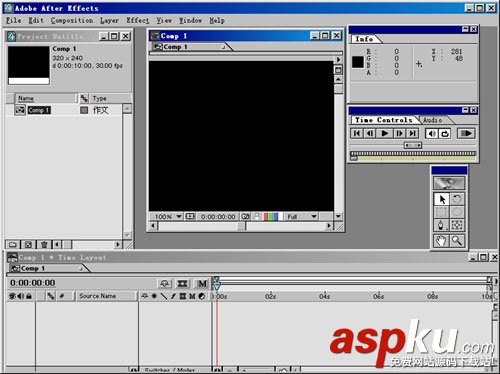Screen dimensions: 500x374
Task: Toggle loop playback in Time Controls
Action: 445,133
